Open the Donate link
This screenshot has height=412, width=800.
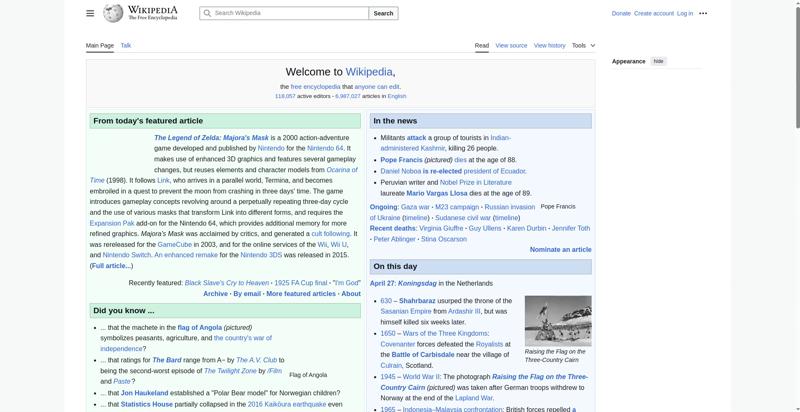click(621, 14)
